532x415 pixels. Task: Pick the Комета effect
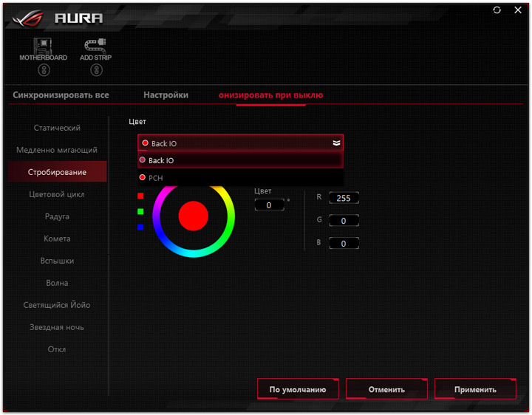pyautogui.click(x=57, y=239)
